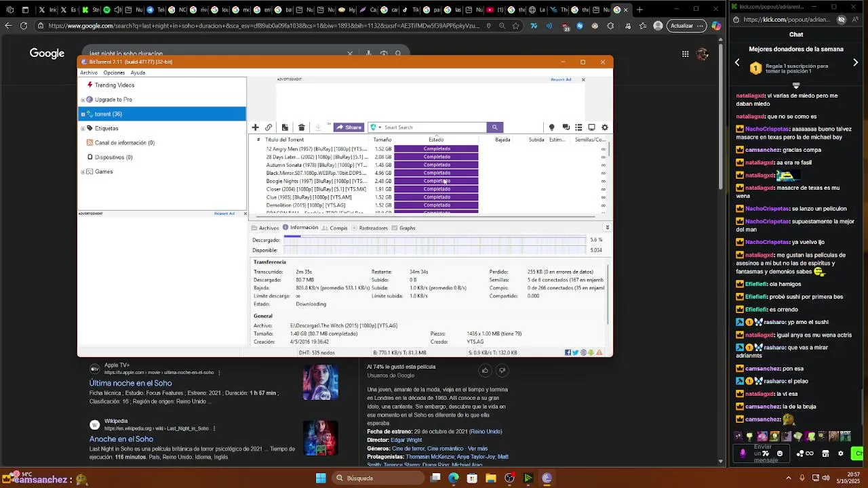Click thumbs up icon on Google panel
Screen dimensions: 868x488
tap(485, 371)
